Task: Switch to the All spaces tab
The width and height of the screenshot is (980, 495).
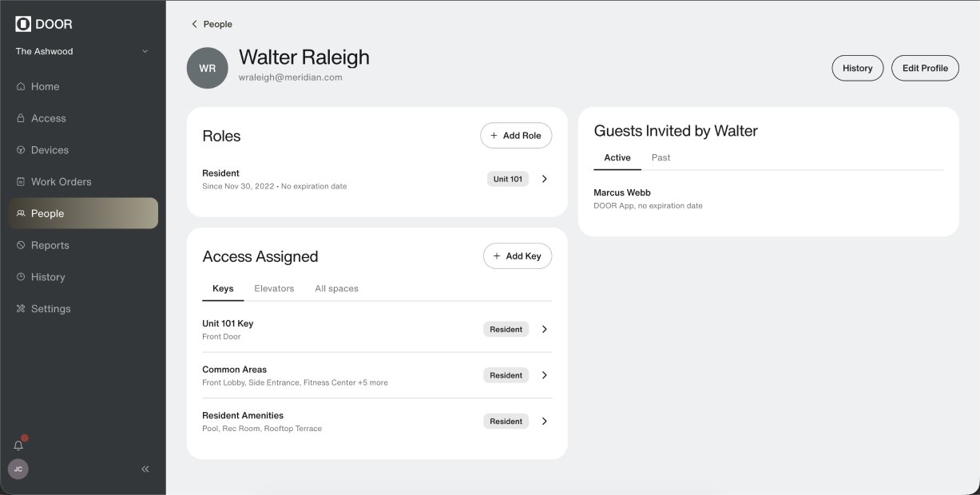Action: (x=336, y=288)
